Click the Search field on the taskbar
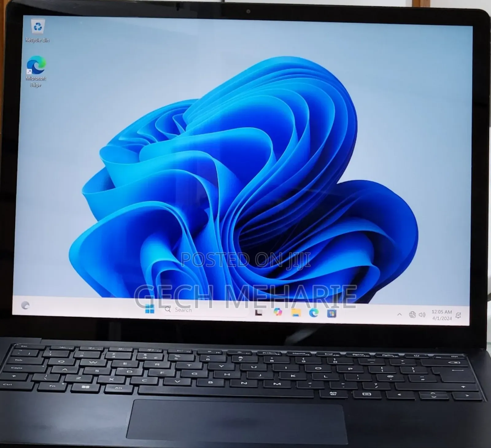The image size is (491, 448). tap(199, 310)
